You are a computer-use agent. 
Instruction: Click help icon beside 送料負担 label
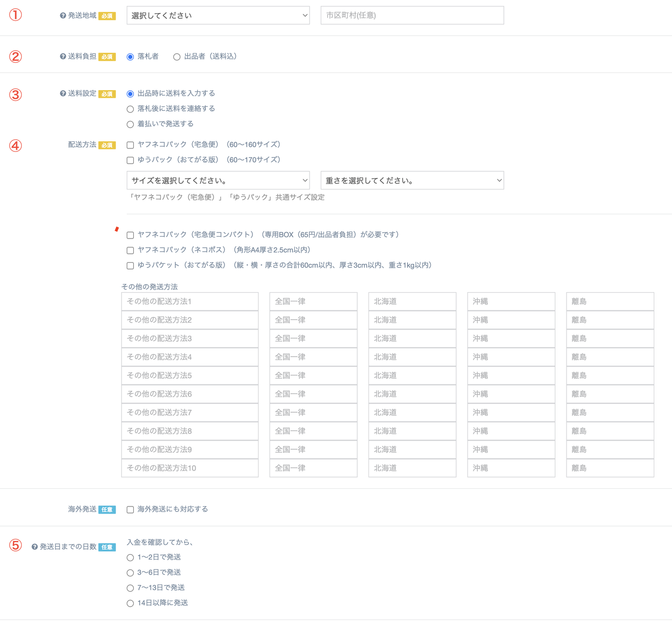(x=63, y=57)
